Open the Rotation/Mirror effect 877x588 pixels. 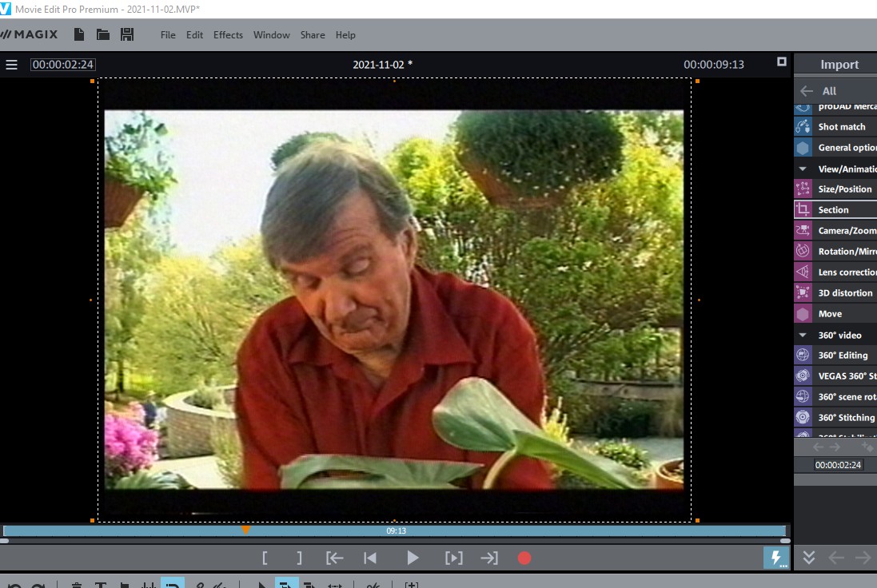pyautogui.click(x=835, y=251)
